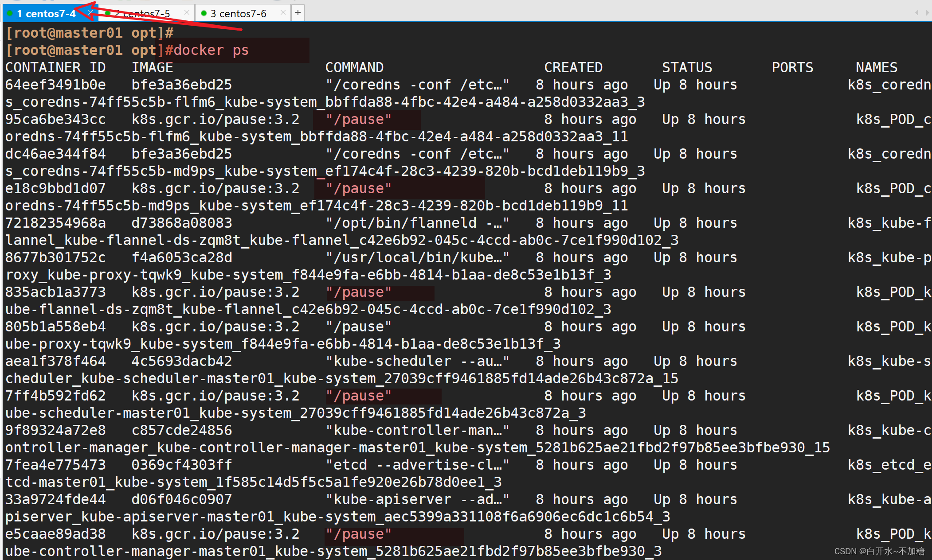This screenshot has width=932, height=560.
Task: Close the centos7-5 tab
Action: pyautogui.click(x=187, y=13)
